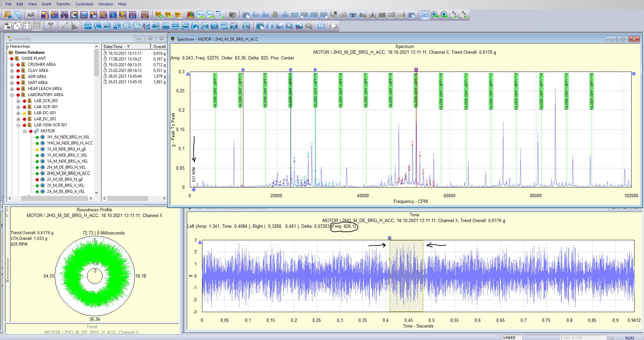
Task: Select the four-by-four grid layout icon
Action: [x=37, y=26]
